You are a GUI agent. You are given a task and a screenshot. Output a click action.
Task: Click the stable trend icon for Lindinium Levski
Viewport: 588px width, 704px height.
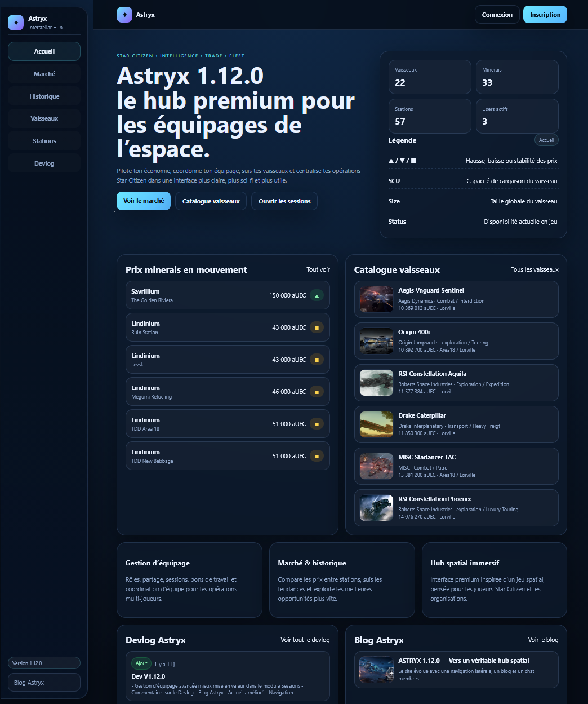pyautogui.click(x=317, y=360)
